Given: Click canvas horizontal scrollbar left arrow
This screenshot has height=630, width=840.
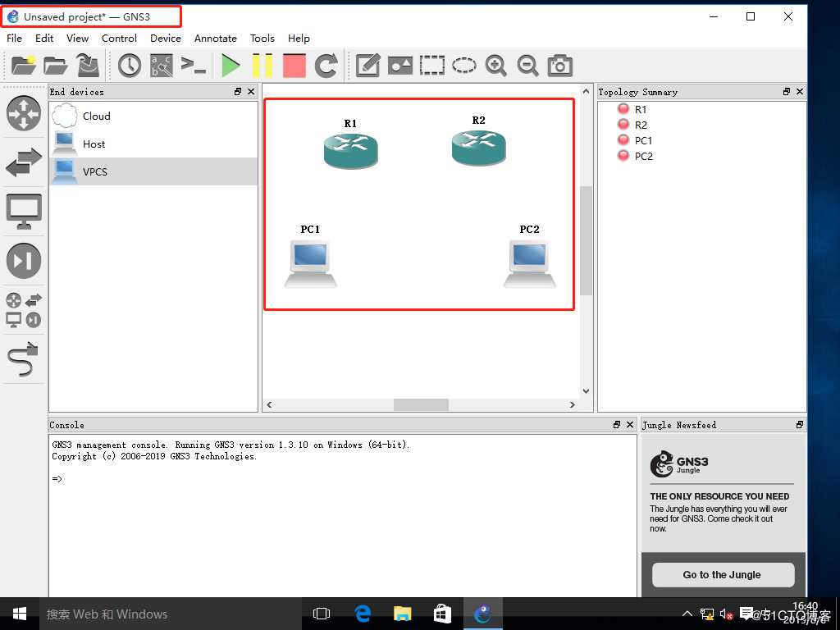Looking at the screenshot, I should [269, 404].
